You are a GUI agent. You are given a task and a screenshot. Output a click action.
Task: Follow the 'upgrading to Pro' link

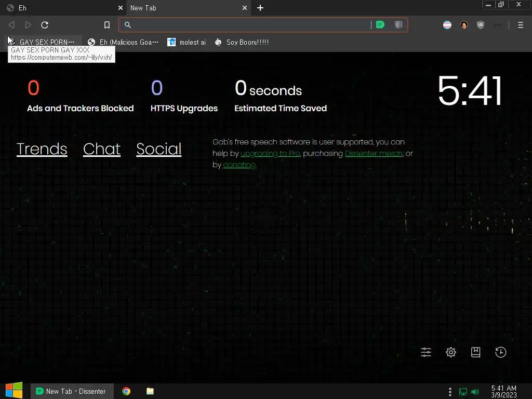click(270, 153)
